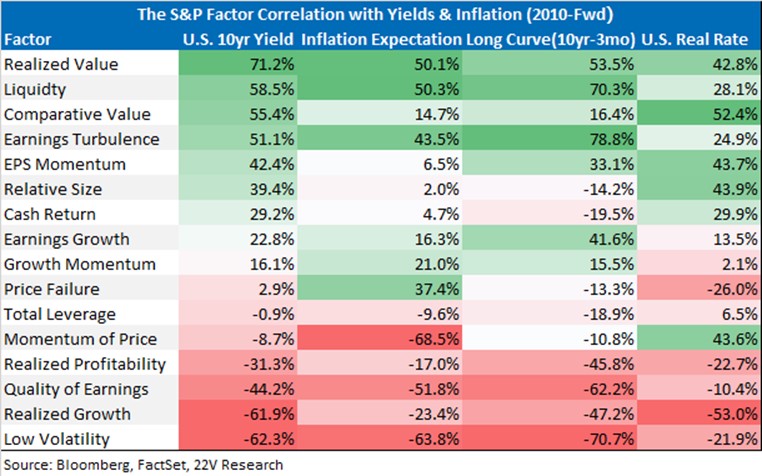Click the Comparative Value 52.4% cell
Viewport: 762px width, 476px height.
(x=699, y=114)
